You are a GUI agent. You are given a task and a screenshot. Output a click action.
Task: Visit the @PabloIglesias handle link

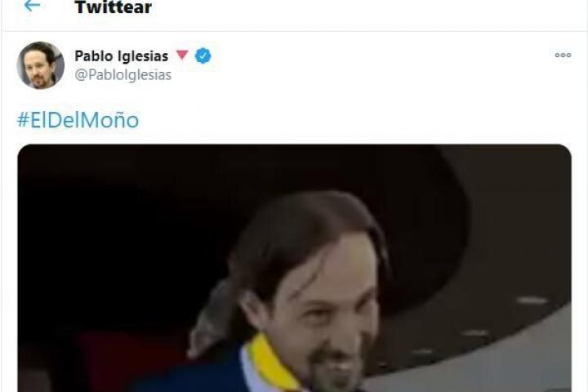[123, 75]
